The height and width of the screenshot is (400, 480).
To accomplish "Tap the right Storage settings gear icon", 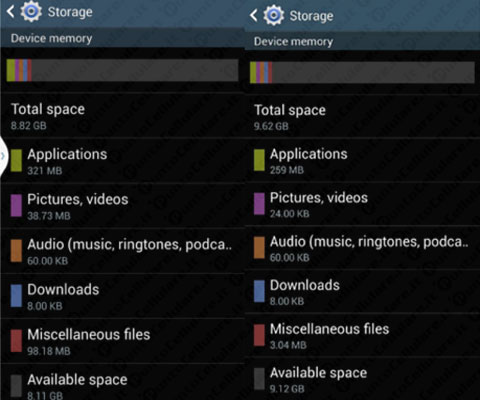I will pyautogui.click(x=274, y=15).
